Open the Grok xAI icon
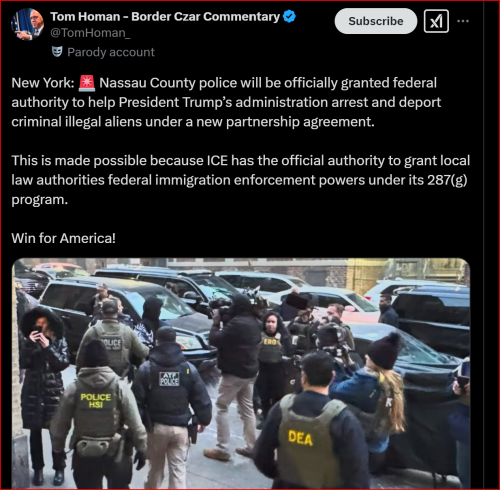 pos(436,21)
